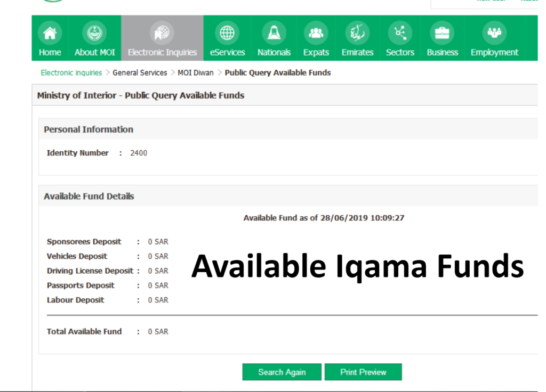Click the Expats group icon

[x=316, y=33]
